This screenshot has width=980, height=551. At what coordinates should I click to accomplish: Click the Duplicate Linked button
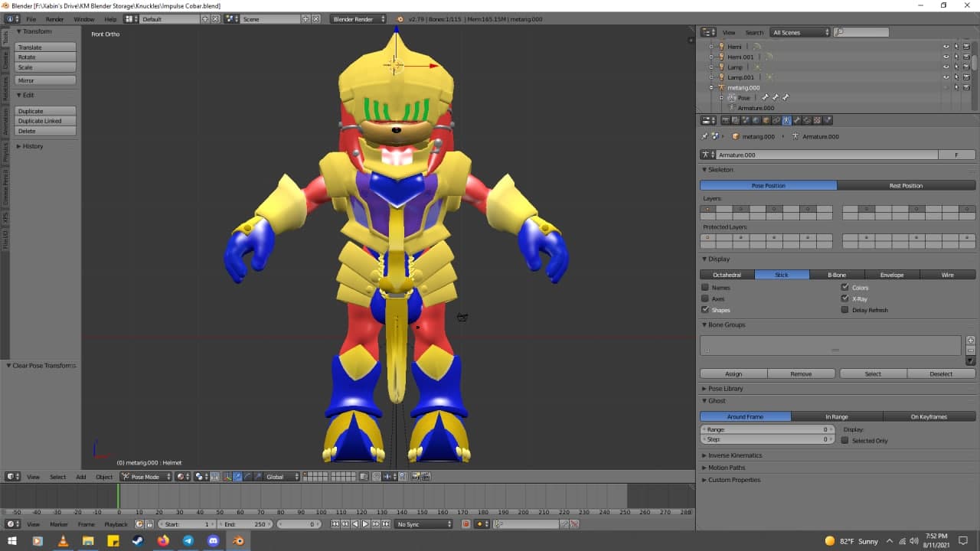(x=45, y=121)
